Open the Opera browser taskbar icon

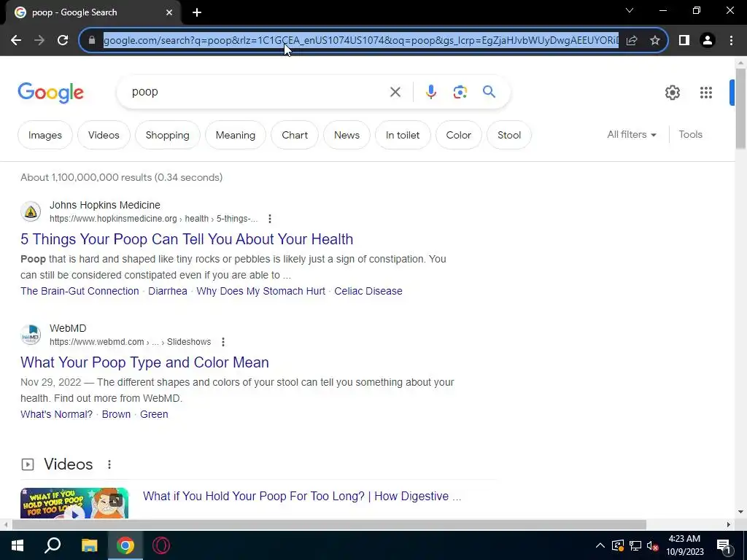[161, 545]
